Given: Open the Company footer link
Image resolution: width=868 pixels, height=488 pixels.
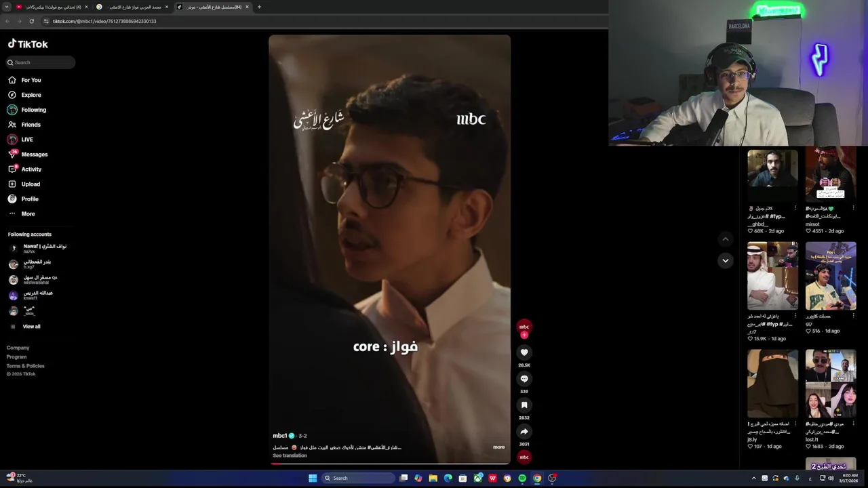Looking at the screenshot, I should (x=18, y=348).
